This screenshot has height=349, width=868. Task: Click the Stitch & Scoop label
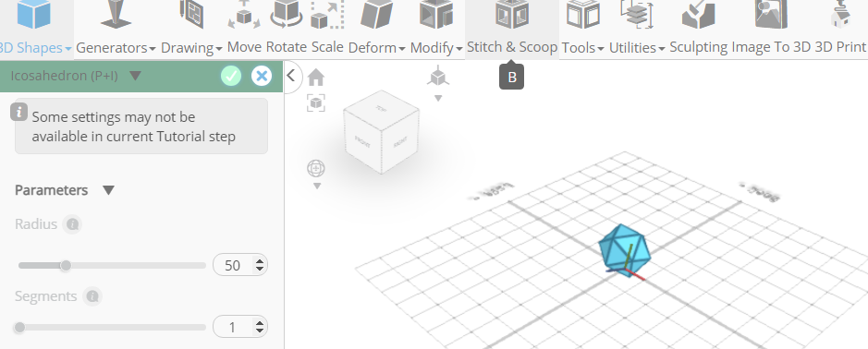point(512,48)
